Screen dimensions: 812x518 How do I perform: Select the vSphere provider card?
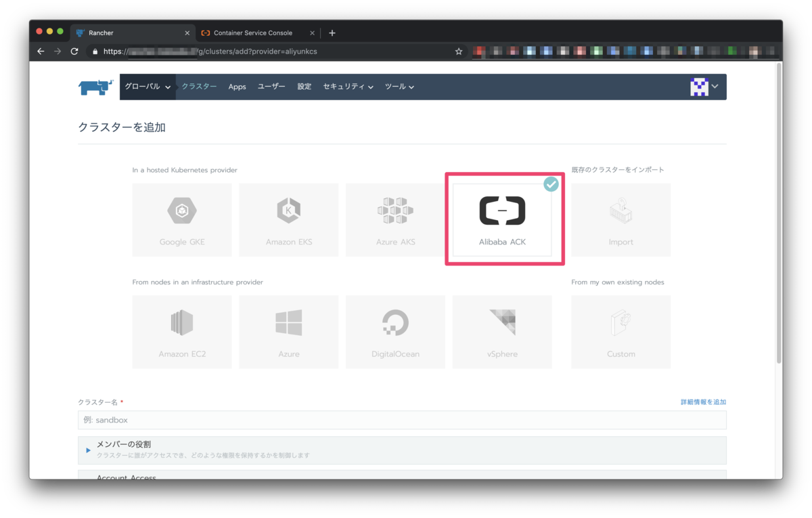[x=502, y=332]
